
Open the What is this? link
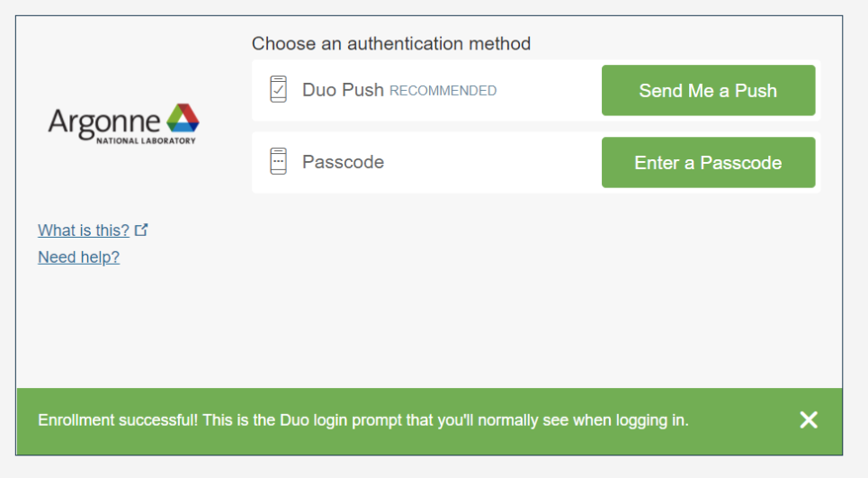[x=84, y=230]
